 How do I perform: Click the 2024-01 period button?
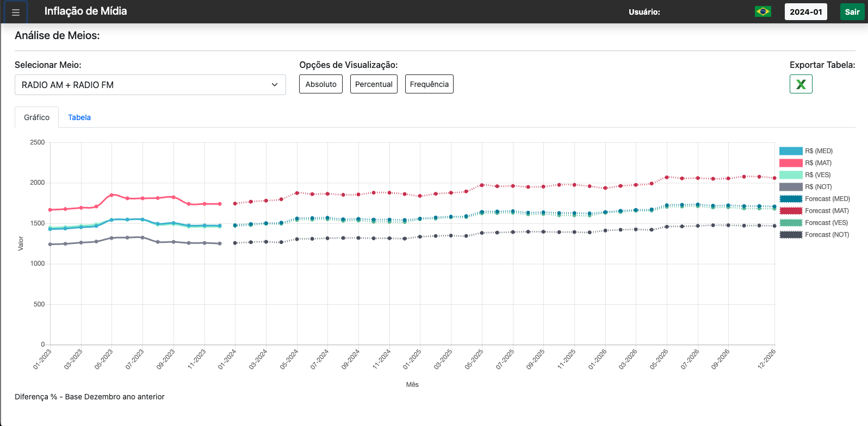(805, 12)
